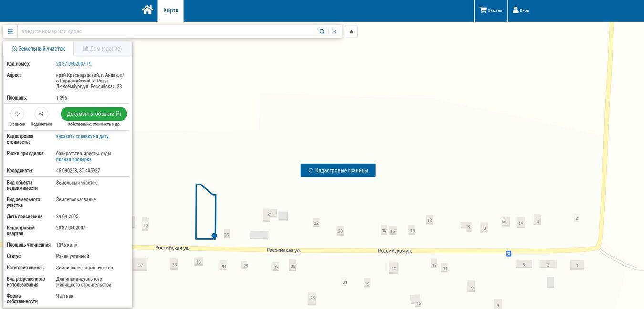
Task: Select the Земельный участок tab
Action: click(x=38, y=49)
